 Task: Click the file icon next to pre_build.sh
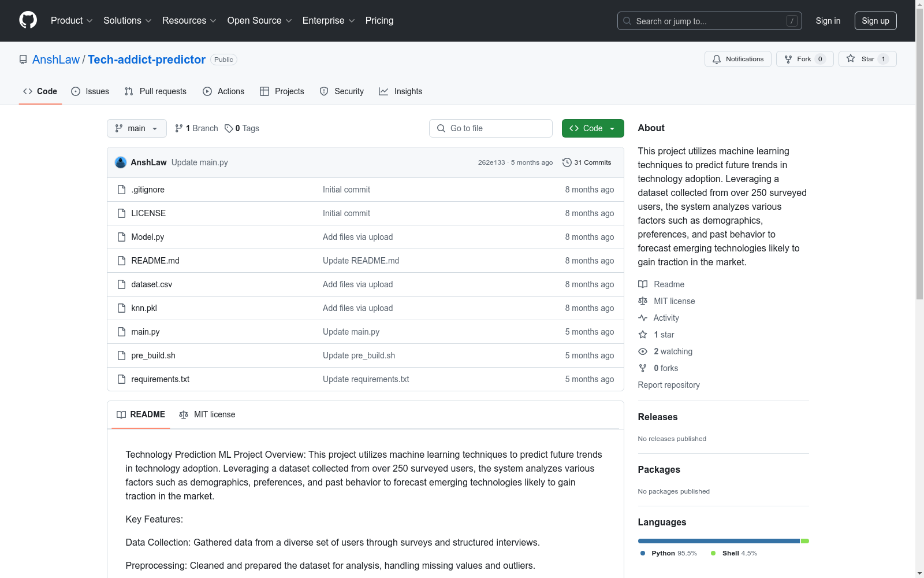click(121, 355)
